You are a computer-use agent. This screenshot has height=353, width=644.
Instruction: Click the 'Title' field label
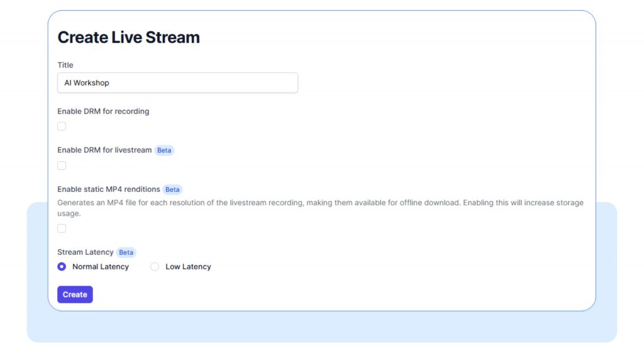[65, 65]
